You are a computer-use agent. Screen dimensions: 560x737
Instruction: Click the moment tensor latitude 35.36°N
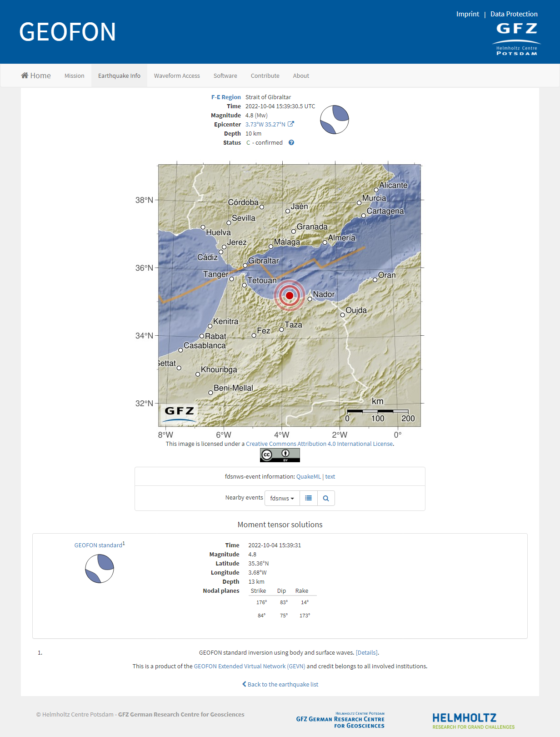pyautogui.click(x=258, y=563)
